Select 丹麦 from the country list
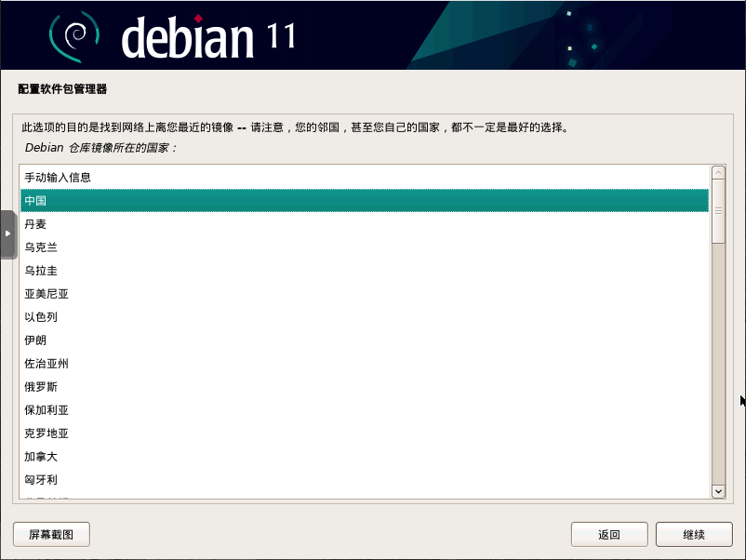This screenshot has height=560, width=746. click(x=365, y=223)
